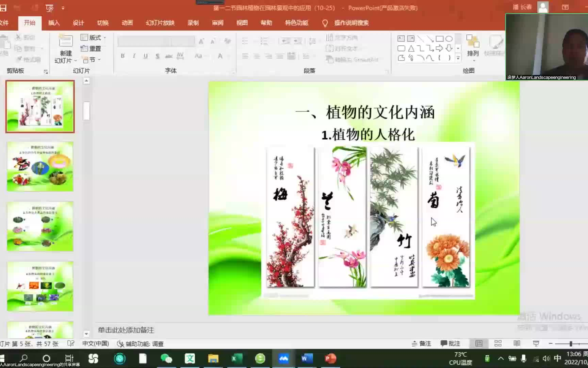
Task: Expand the shapes gallery More arrow
Action: coord(458,58)
